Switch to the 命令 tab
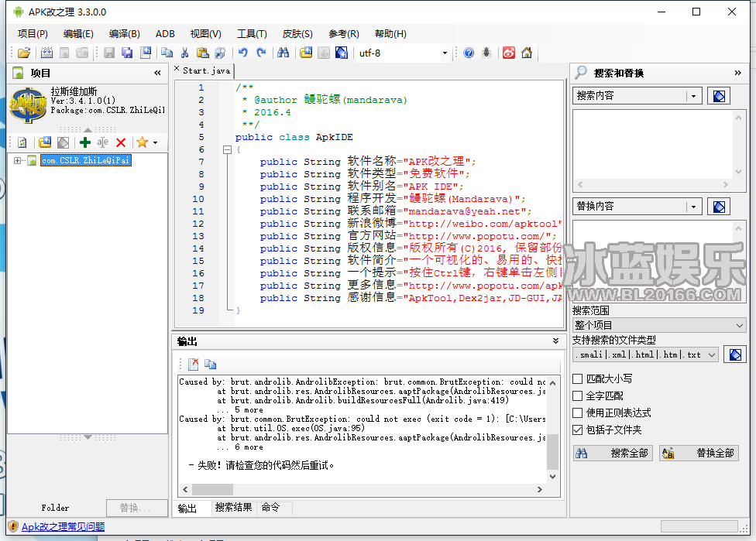Screen dimensions: 756x541 (270, 507)
